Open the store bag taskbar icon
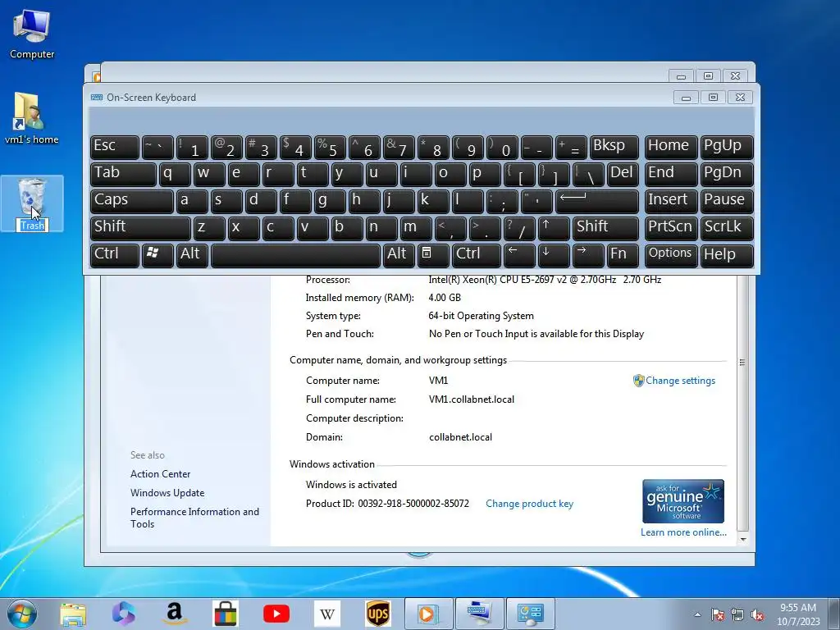840x630 pixels. 225,614
